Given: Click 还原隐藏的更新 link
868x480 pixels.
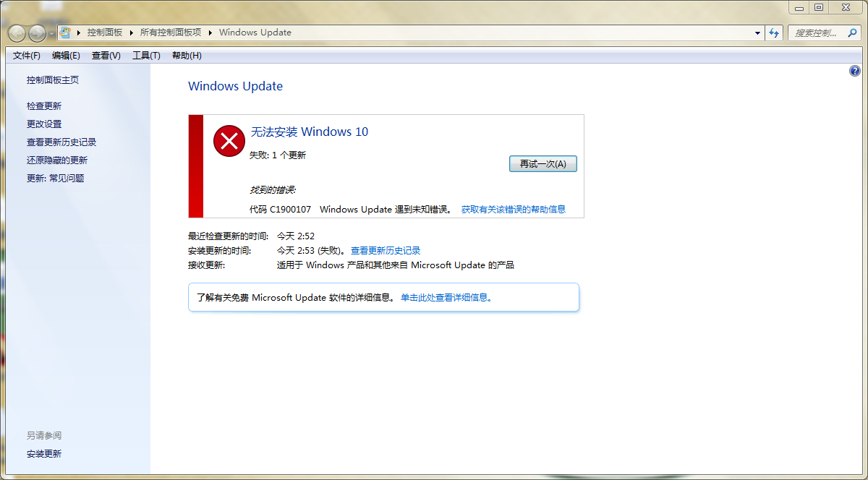Looking at the screenshot, I should 57,160.
